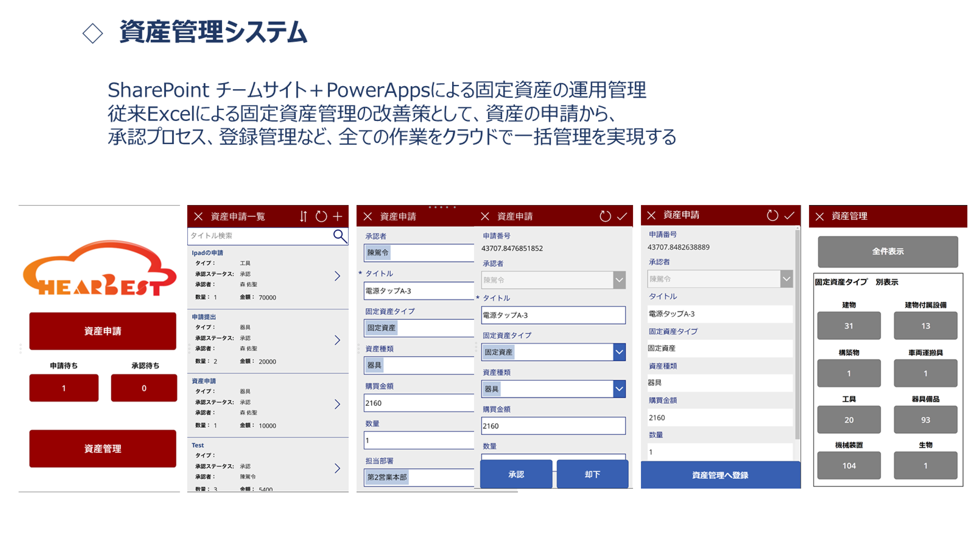This screenshot has width=980, height=544.
Task: Click the 全件表示 button
Action: click(x=888, y=251)
